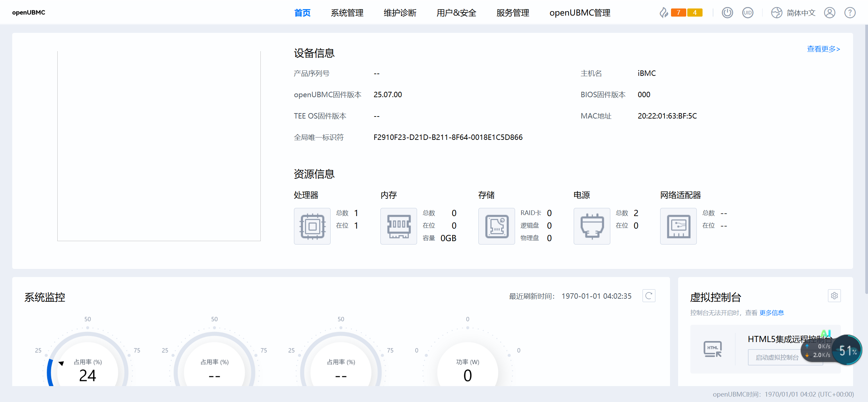Open the orange critical alarms badge showing 7
The height and width of the screenshot is (402, 868).
tap(678, 13)
